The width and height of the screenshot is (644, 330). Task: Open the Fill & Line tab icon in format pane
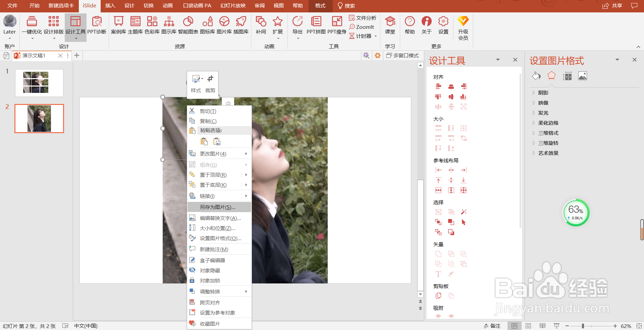[x=536, y=76]
